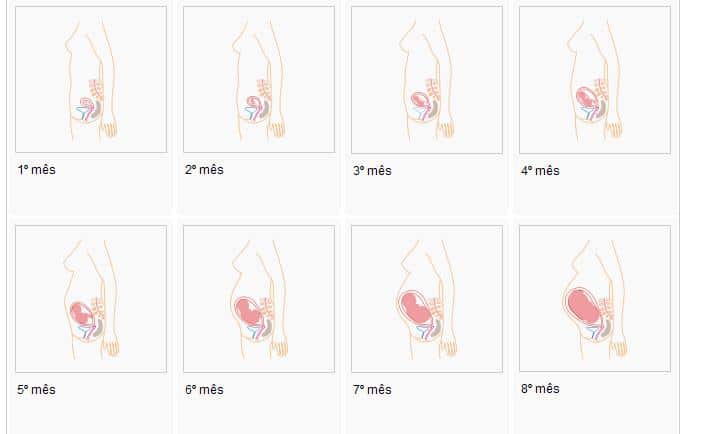The height and width of the screenshot is (434, 706).
Task: Open the 7º mês pregnancy illustration
Action: [x=427, y=299]
